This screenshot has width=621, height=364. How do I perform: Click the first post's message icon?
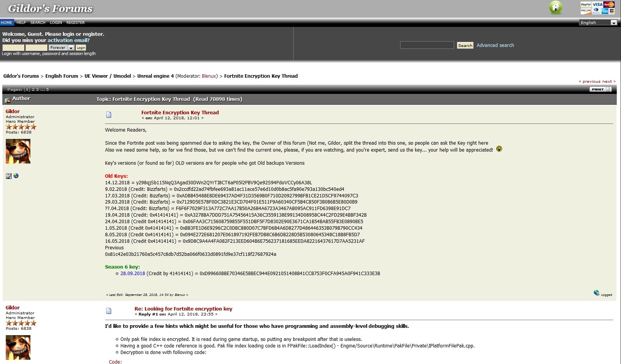point(109,115)
